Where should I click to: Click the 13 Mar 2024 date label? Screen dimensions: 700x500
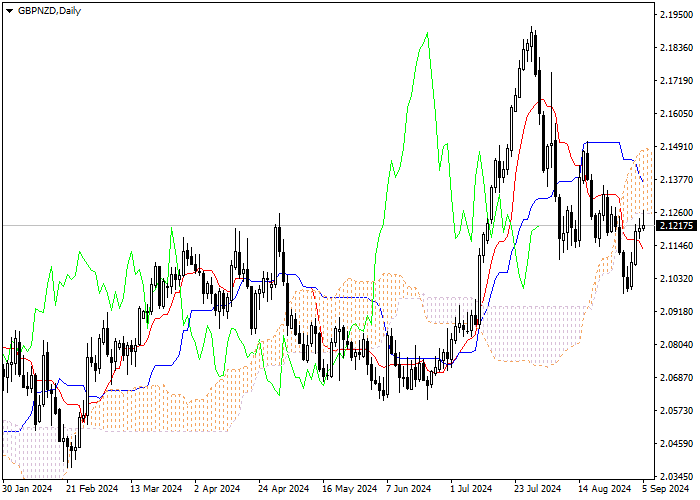tap(156, 489)
